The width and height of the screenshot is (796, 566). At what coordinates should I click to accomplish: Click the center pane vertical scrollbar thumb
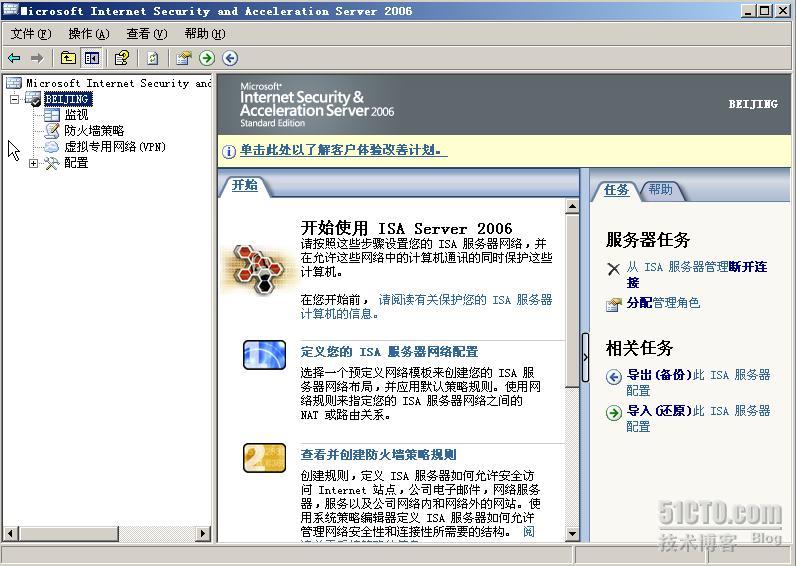click(572, 301)
